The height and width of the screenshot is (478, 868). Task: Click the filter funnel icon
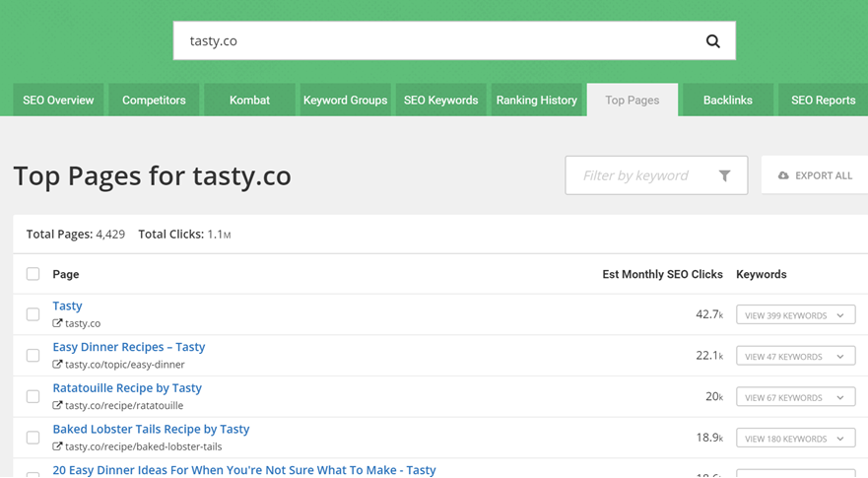724,175
